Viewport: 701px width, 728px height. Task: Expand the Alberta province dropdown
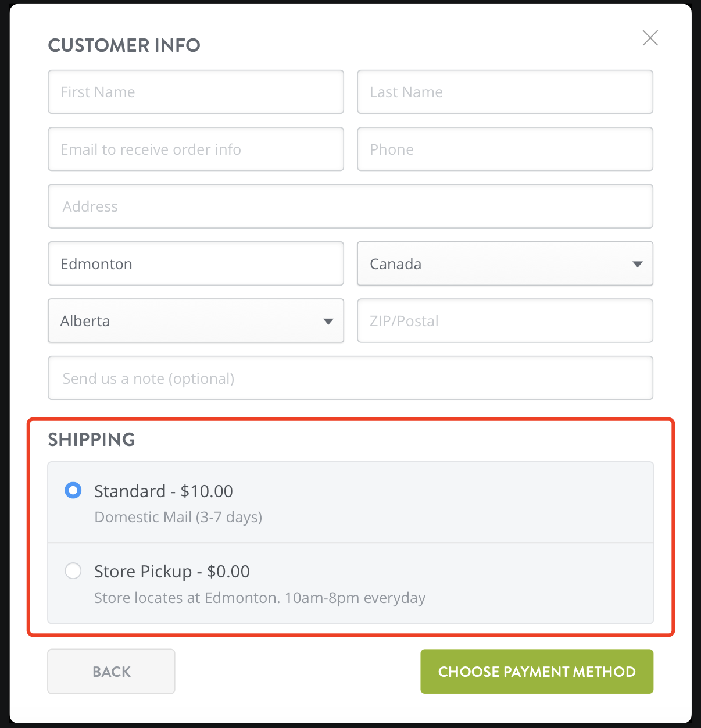[196, 321]
